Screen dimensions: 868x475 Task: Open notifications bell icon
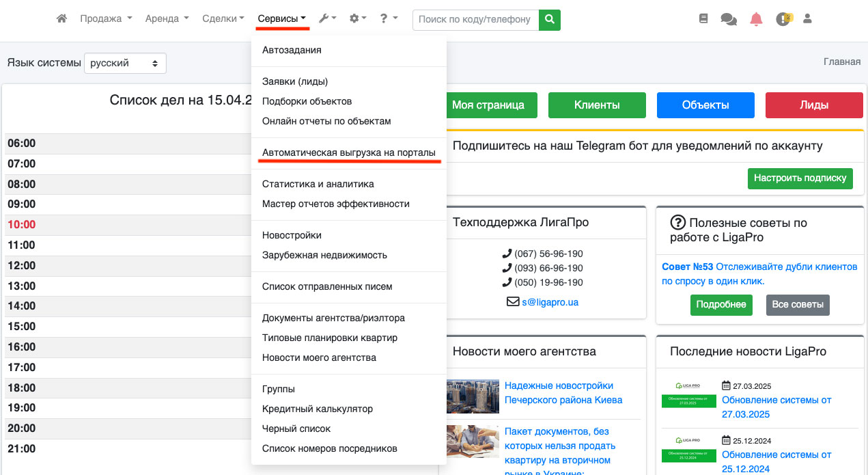pos(756,19)
